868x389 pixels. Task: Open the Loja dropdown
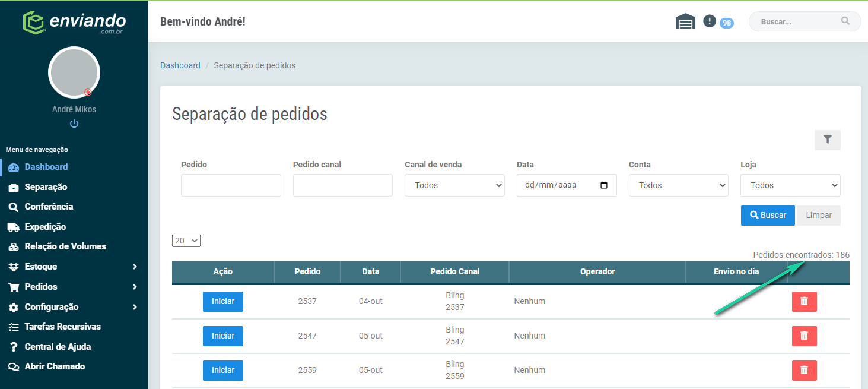pyautogui.click(x=790, y=185)
